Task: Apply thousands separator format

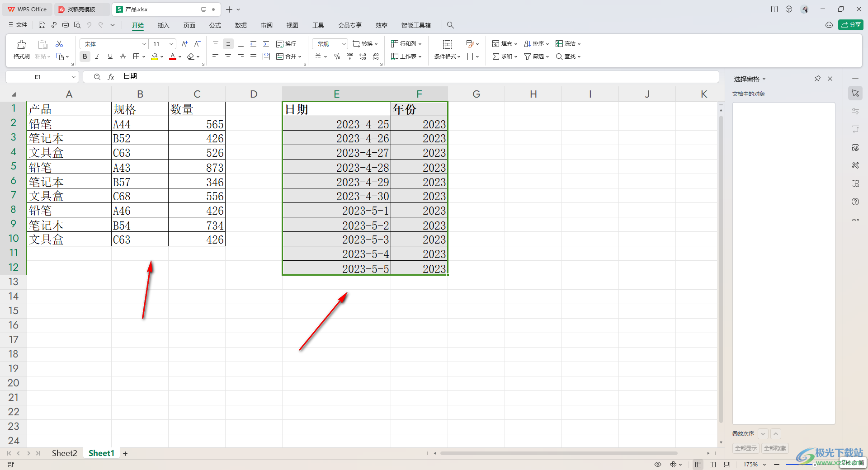Action: coord(350,56)
